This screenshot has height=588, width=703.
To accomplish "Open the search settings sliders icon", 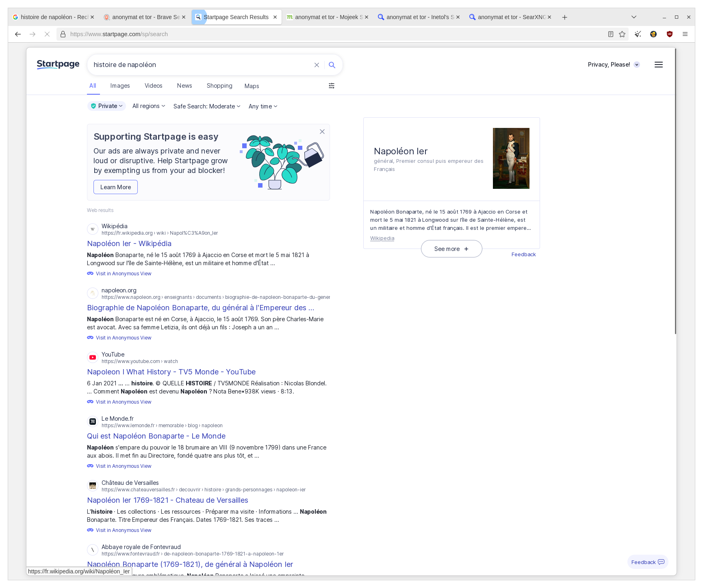I will [332, 86].
